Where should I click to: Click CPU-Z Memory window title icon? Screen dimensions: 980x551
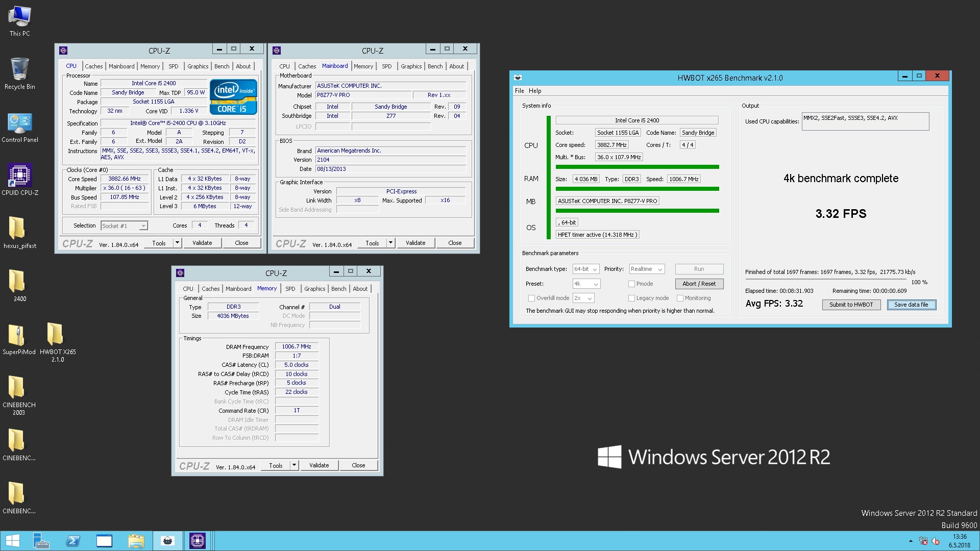180,273
